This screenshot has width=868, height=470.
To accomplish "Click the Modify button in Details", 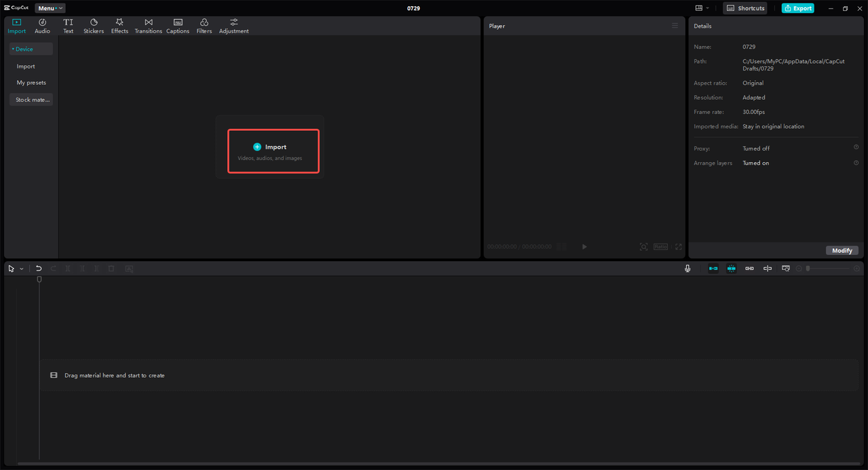I will coord(842,250).
